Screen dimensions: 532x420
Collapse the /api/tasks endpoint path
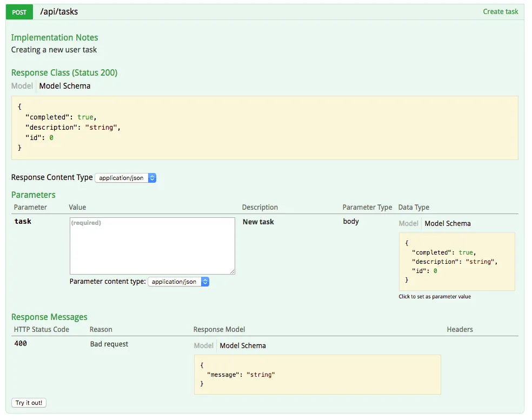[59, 12]
